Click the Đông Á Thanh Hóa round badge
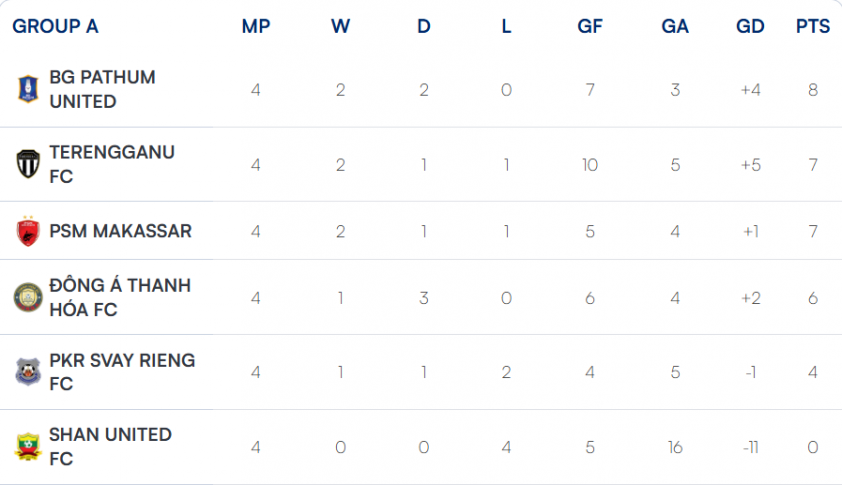 [28, 298]
